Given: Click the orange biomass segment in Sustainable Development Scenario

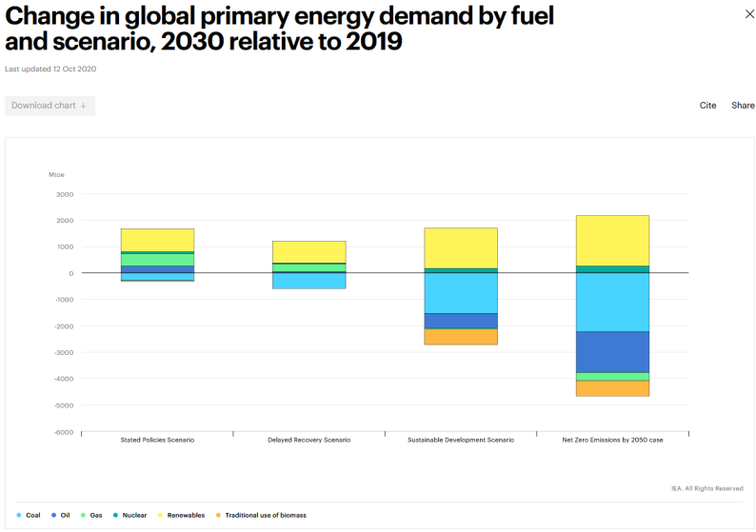Looking at the screenshot, I should (x=461, y=337).
